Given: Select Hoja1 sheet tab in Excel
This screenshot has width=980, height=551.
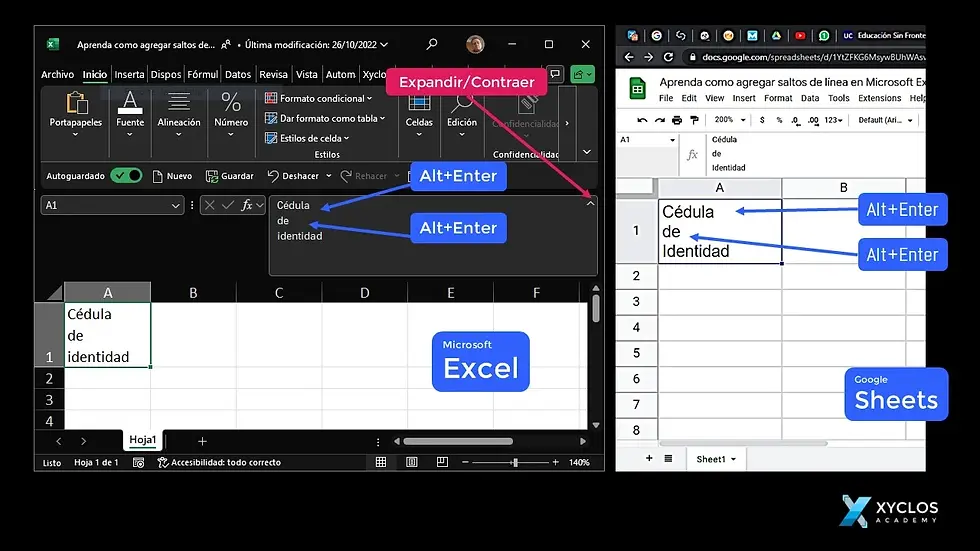Looking at the screenshot, I should (x=142, y=440).
